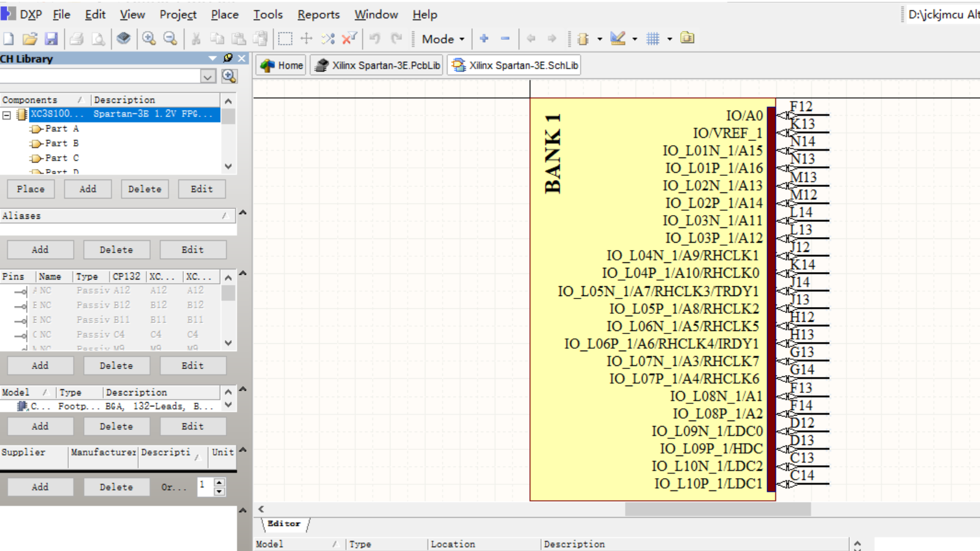Click the Print toolbar icon
This screenshot has width=980, height=551.
[77, 39]
